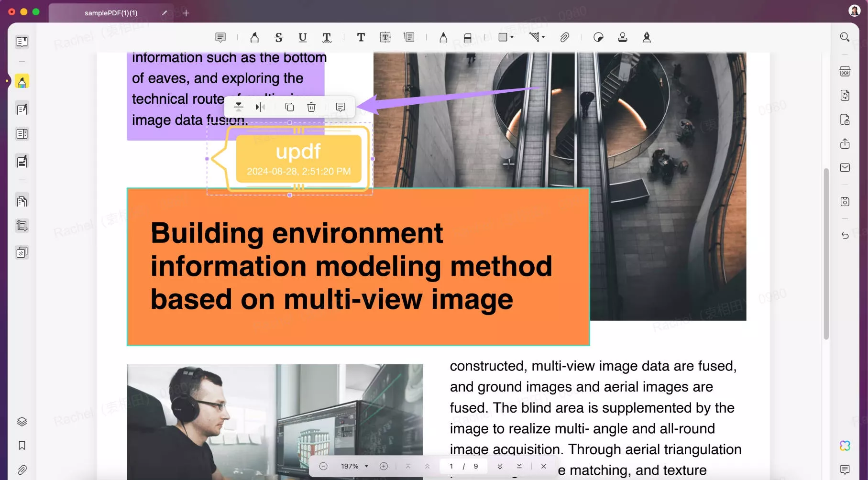This screenshot has width=868, height=480.
Task: Add a note to the selected stamp
Action: coord(341,107)
